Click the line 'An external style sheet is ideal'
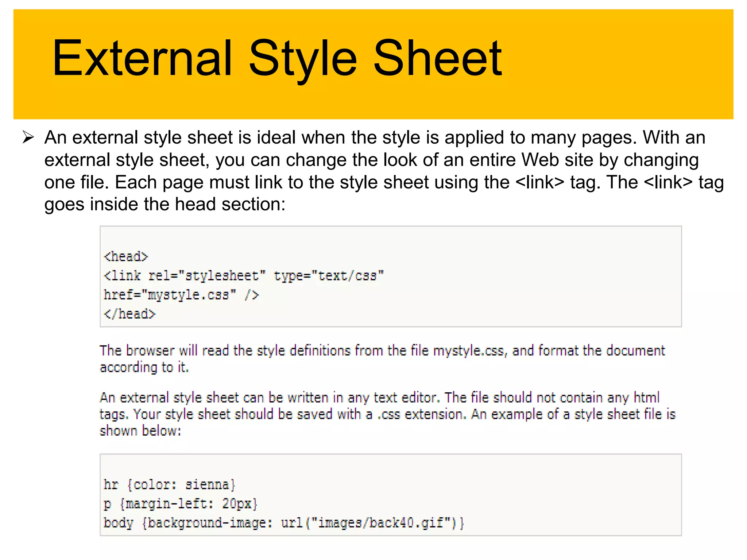747x560 pixels. click(375, 138)
